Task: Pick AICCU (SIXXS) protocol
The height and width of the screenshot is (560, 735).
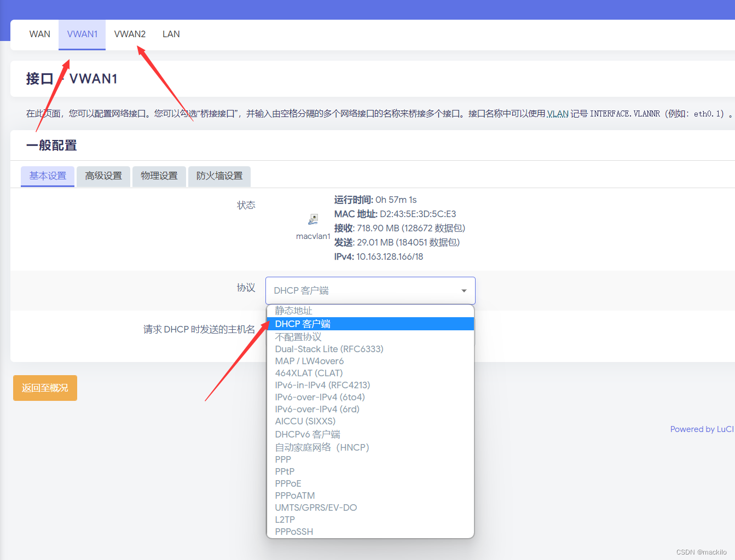Action: [370, 421]
